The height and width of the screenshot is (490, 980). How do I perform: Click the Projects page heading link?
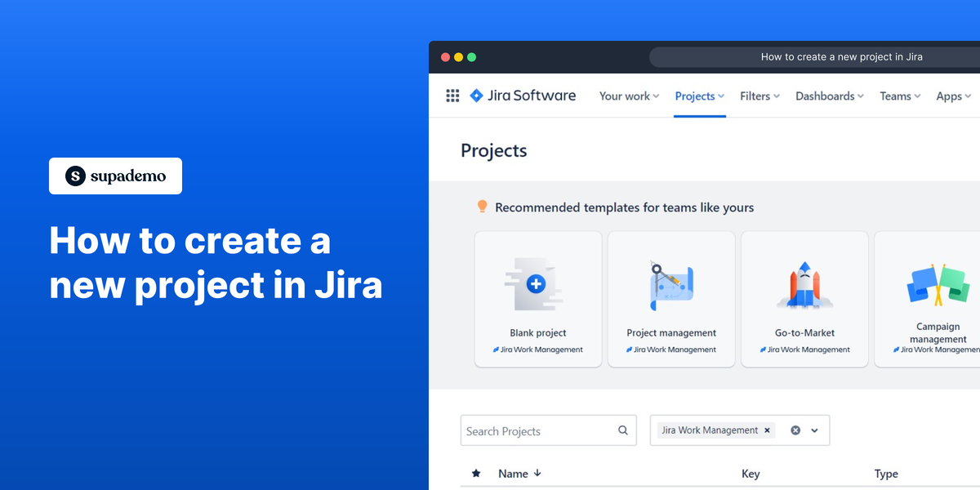(x=493, y=150)
